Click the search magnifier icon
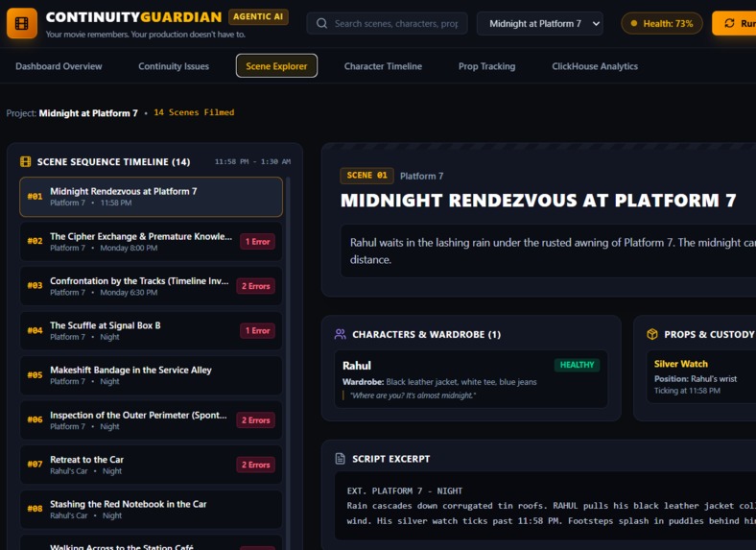 click(321, 24)
